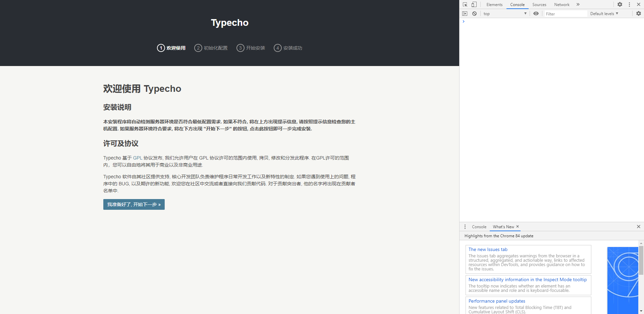Screen dimensions: 644x314
Task: Close the bottom drawer
Action: coord(639,227)
